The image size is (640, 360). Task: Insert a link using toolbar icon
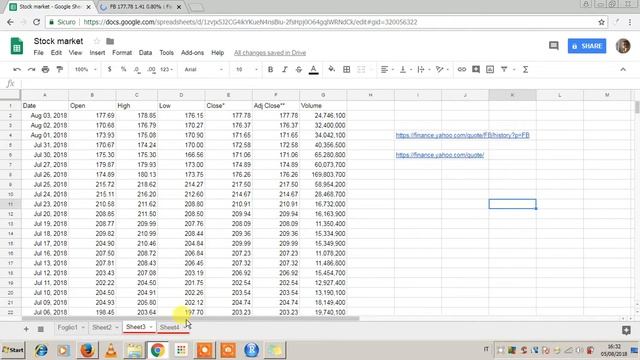pos(462,69)
